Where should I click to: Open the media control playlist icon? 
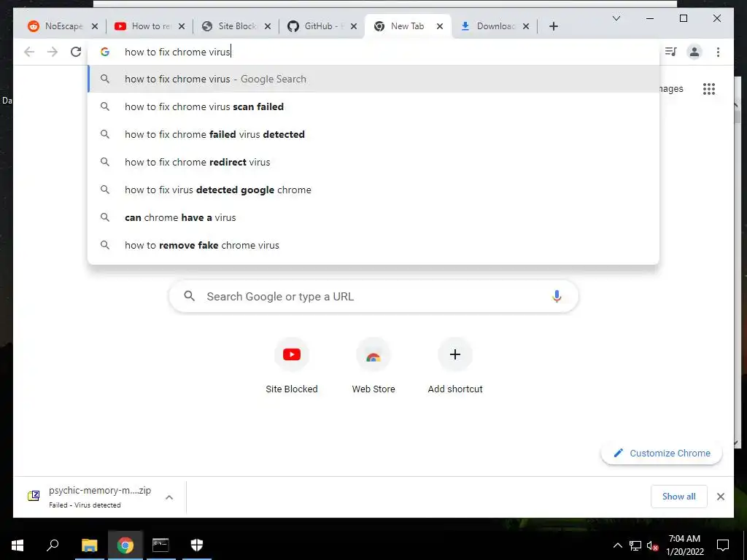click(x=671, y=52)
